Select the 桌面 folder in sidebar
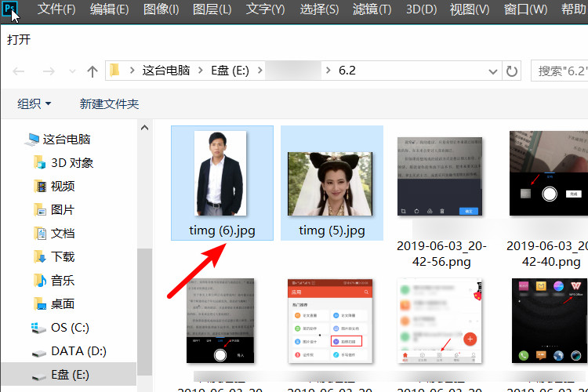Viewport: 588px width, 392px height. click(54, 304)
